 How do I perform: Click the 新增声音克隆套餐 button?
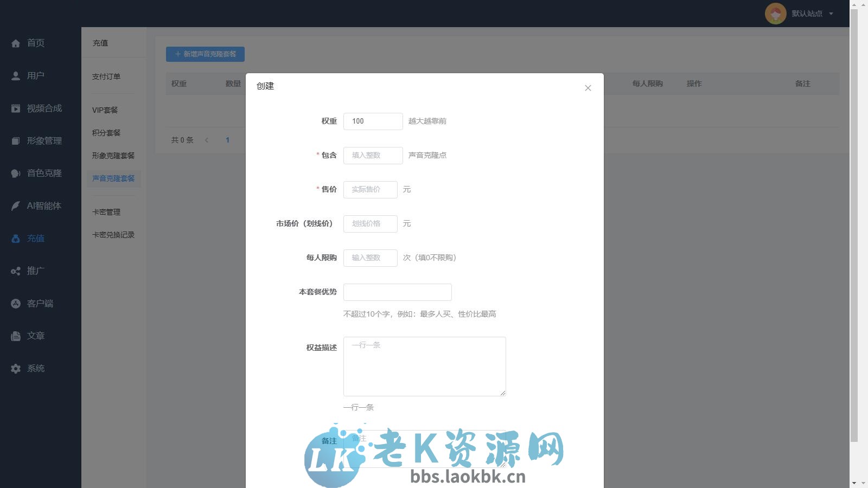(x=205, y=54)
